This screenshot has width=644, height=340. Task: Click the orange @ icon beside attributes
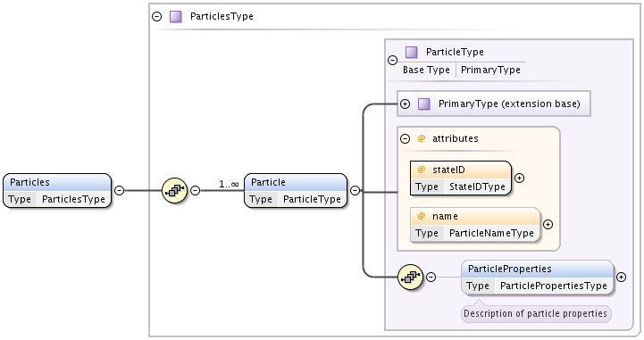click(x=422, y=138)
